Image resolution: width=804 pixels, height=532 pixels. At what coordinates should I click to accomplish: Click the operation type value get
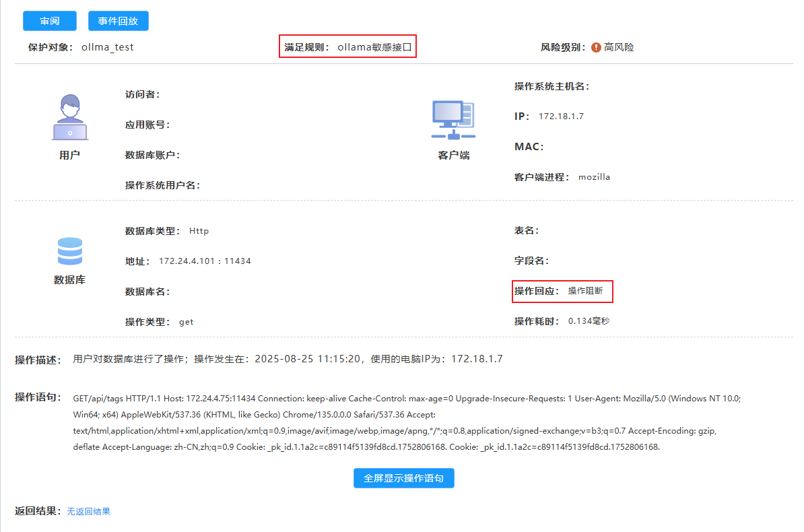click(x=186, y=322)
